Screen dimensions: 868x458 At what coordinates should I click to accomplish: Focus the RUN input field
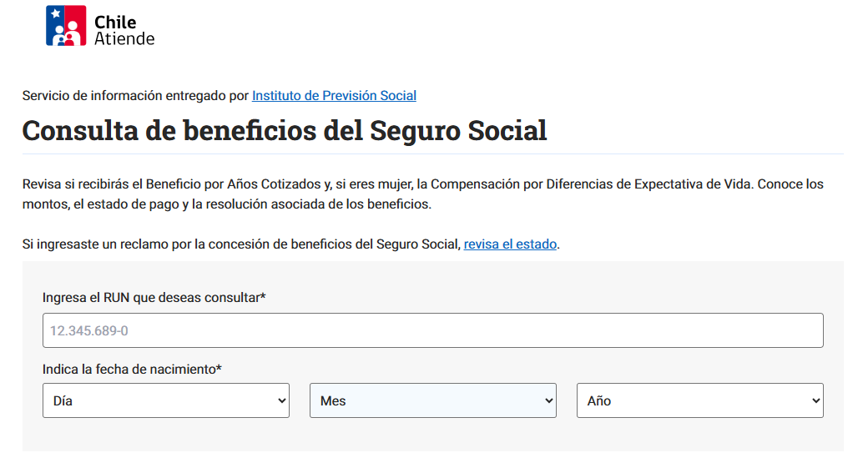[432, 330]
